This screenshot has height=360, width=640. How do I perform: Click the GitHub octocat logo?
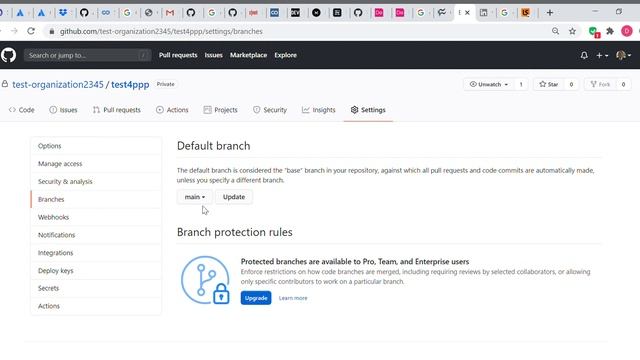point(8,55)
